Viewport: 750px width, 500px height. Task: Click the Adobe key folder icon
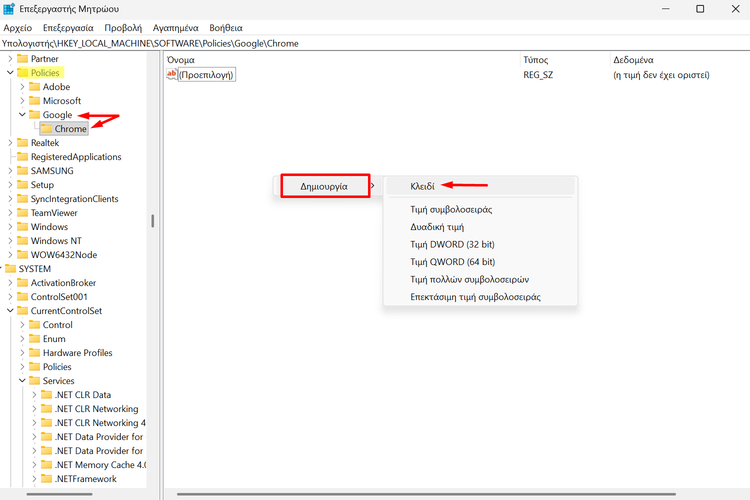point(34,87)
